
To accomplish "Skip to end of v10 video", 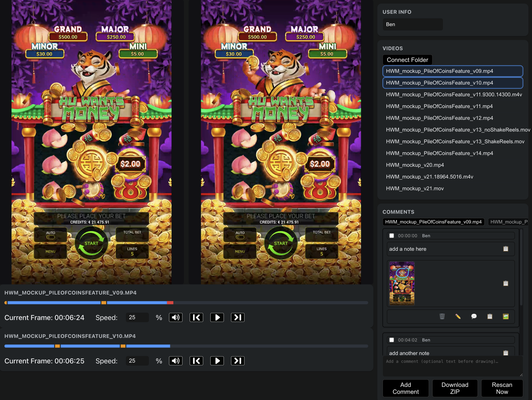I will click(x=238, y=361).
